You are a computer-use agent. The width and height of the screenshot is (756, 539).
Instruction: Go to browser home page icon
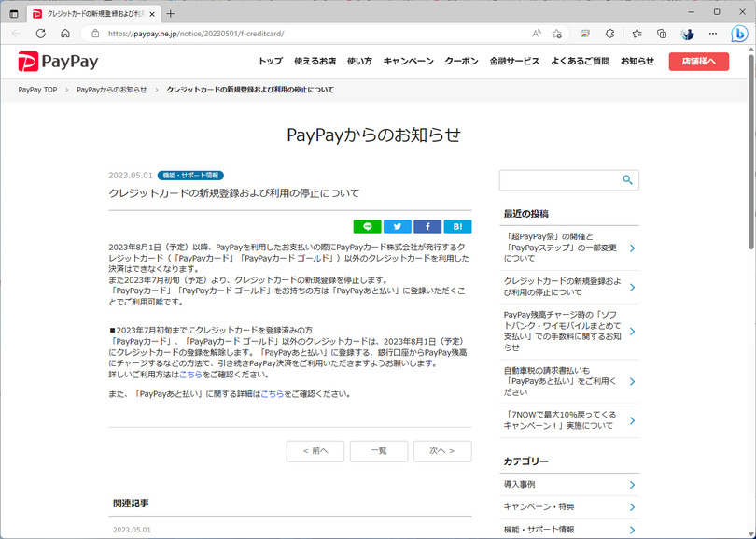click(x=65, y=34)
